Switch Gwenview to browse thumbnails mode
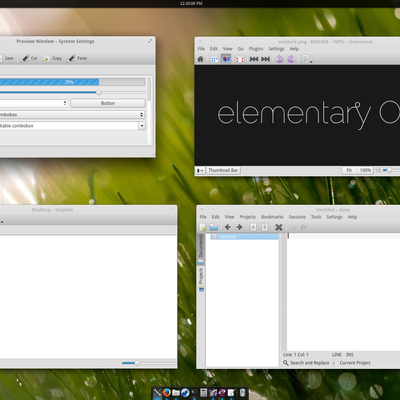The width and height of the screenshot is (400, 400). click(x=214, y=59)
